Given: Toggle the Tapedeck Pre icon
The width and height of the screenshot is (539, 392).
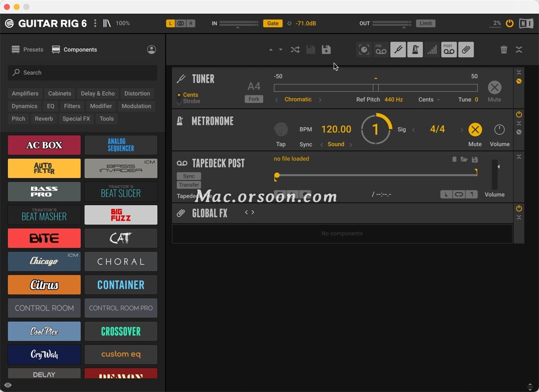Looking at the screenshot, I should click(381, 49).
